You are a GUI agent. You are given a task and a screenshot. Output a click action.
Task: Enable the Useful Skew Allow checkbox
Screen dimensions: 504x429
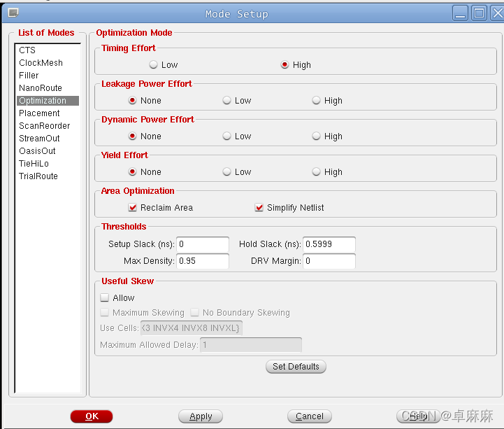coord(104,297)
